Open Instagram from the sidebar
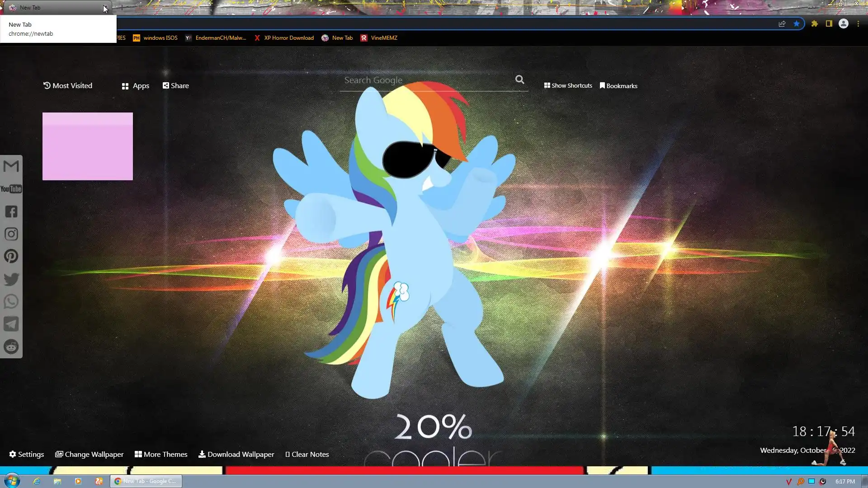 [x=11, y=234]
